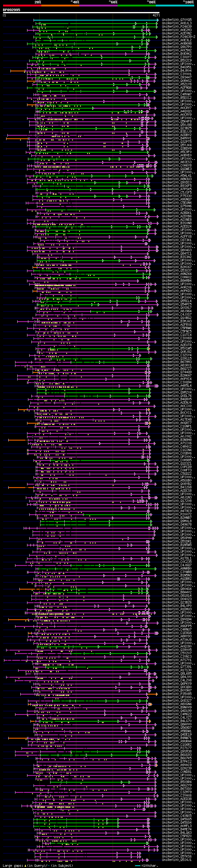Image resolution: width=197 pixels, height=868 pixels.
Task: Open the UniRef100_A0E2M3 entry
Action: 176,30
